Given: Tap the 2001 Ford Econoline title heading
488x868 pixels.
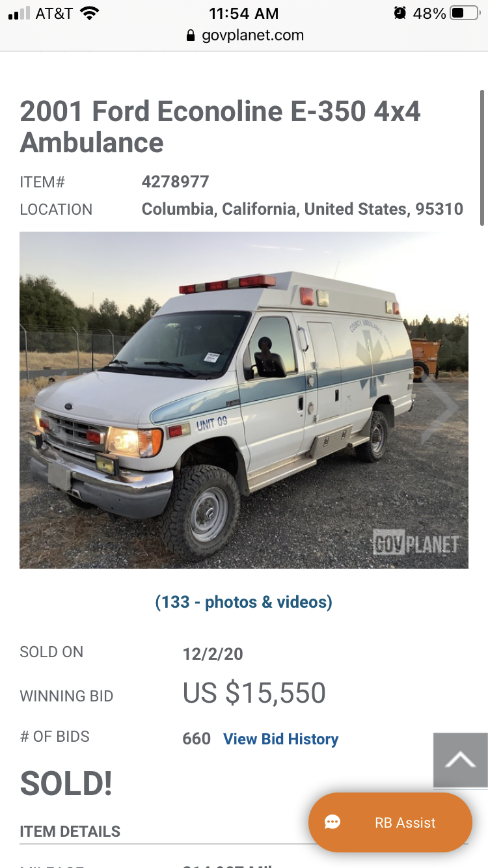Looking at the screenshot, I should tap(221, 127).
